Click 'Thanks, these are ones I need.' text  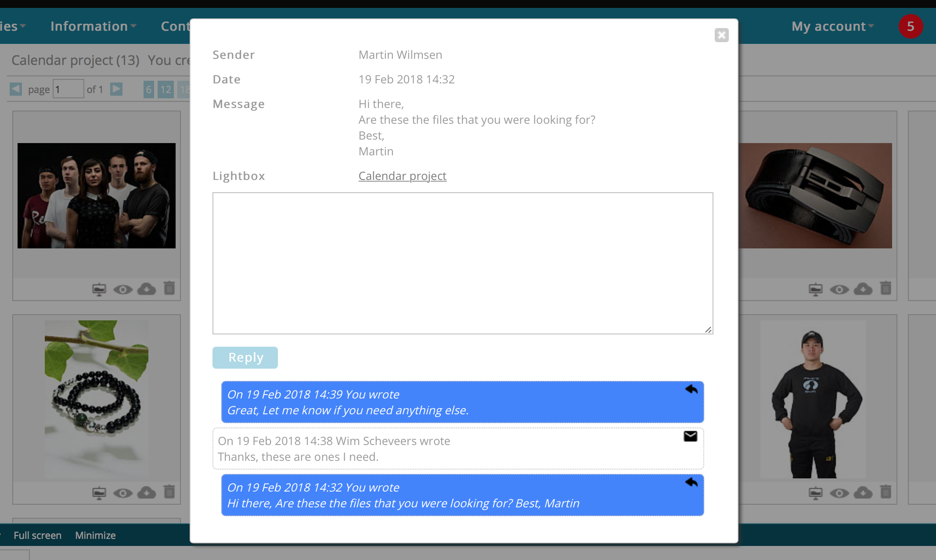tap(298, 457)
